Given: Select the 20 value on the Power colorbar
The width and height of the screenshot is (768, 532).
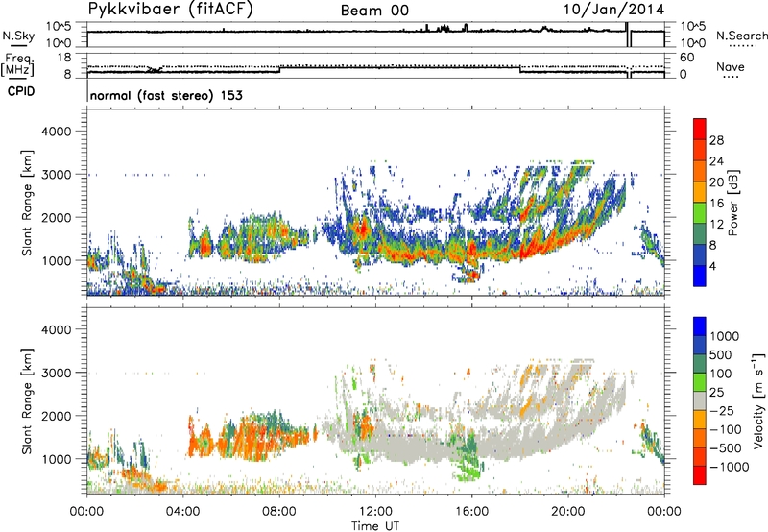Looking at the screenshot, I should [716, 182].
